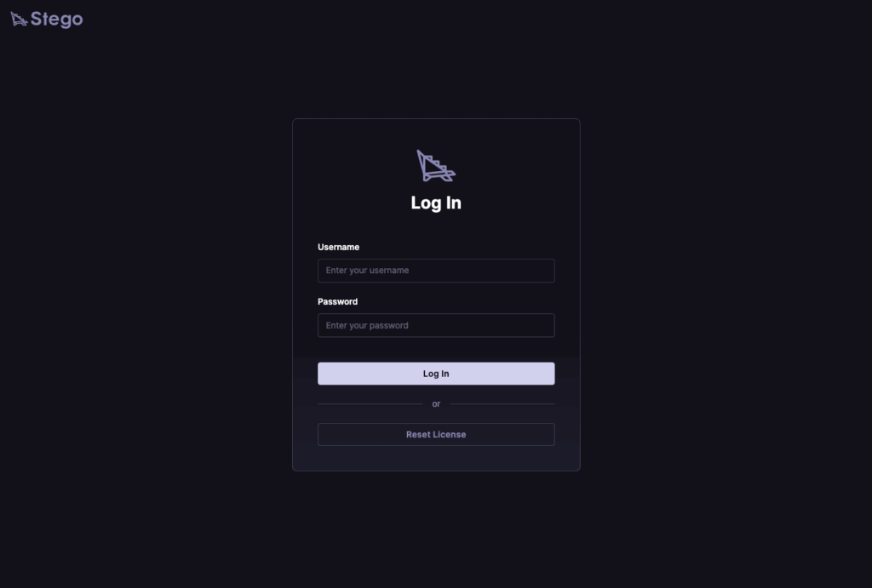Image resolution: width=872 pixels, height=588 pixels.
Task: Select the Stego wordmark text in header
Action: coord(57,20)
